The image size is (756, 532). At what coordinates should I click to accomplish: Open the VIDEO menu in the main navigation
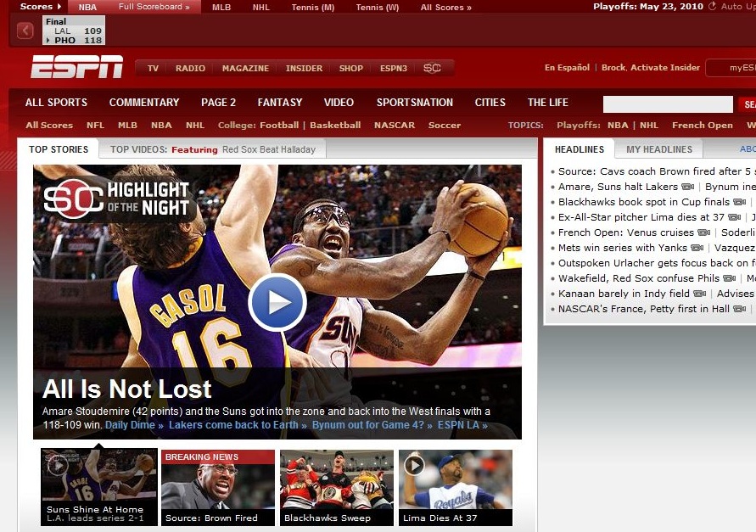click(339, 103)
